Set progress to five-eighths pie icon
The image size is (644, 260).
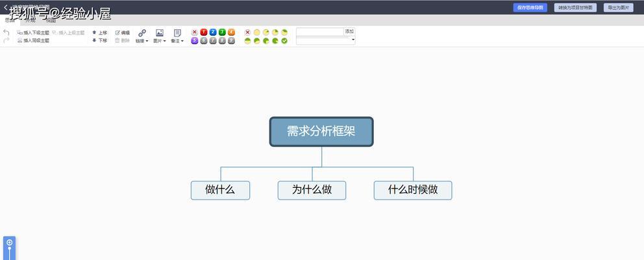pyautogui.click(x=256, y=41)
